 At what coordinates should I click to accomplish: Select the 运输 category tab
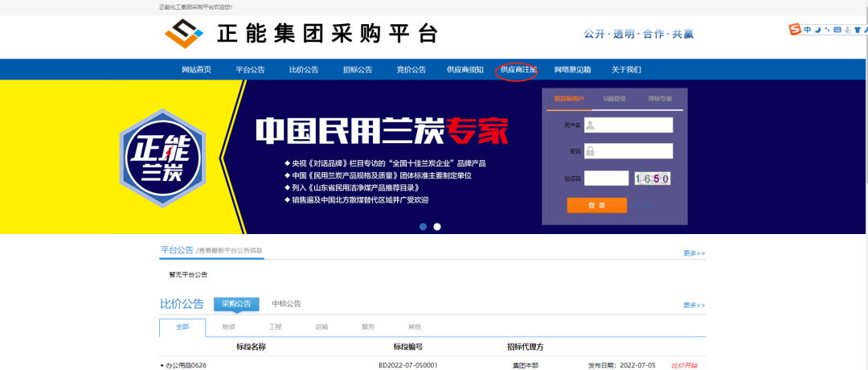click(321, 327)
